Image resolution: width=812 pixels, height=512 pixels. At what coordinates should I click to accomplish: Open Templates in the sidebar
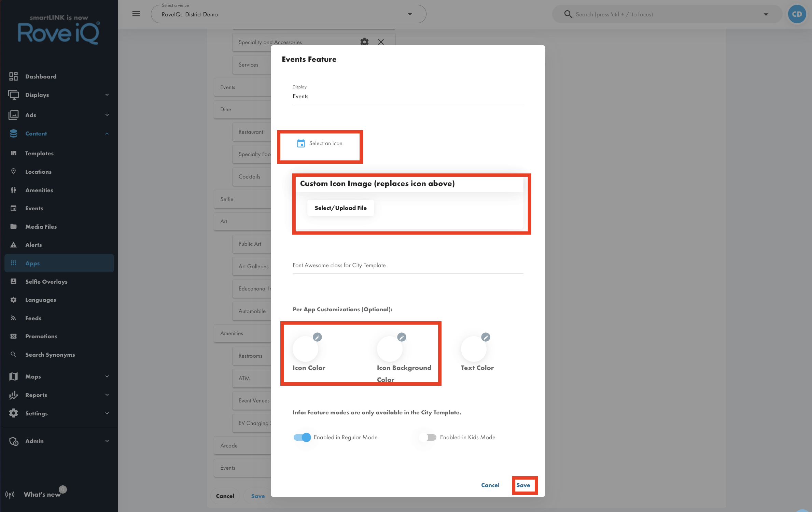click(x=59, y=153)
